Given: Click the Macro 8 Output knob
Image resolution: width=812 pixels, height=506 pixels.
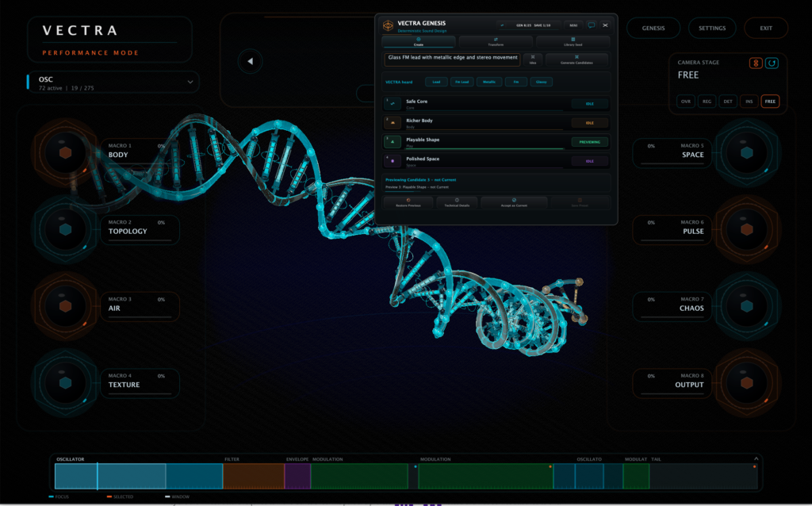Looking at the screenshot, I should (746, 382).
